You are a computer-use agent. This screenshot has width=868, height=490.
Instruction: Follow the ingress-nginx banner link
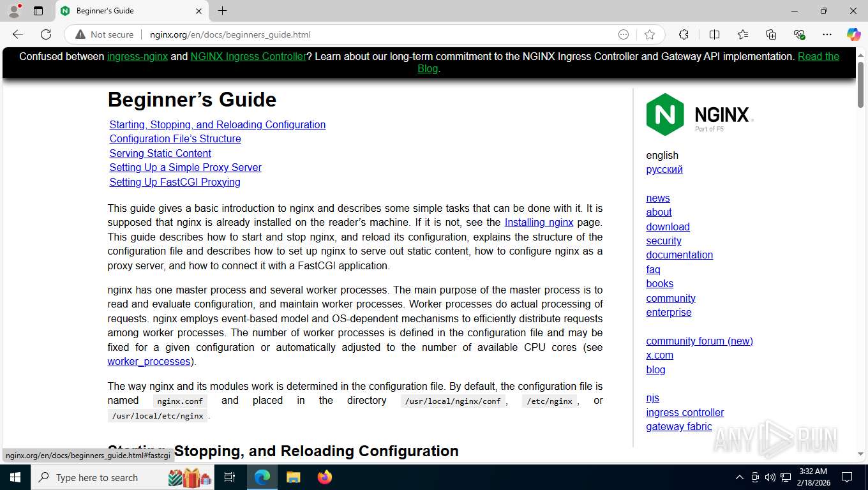click(137, 56)
